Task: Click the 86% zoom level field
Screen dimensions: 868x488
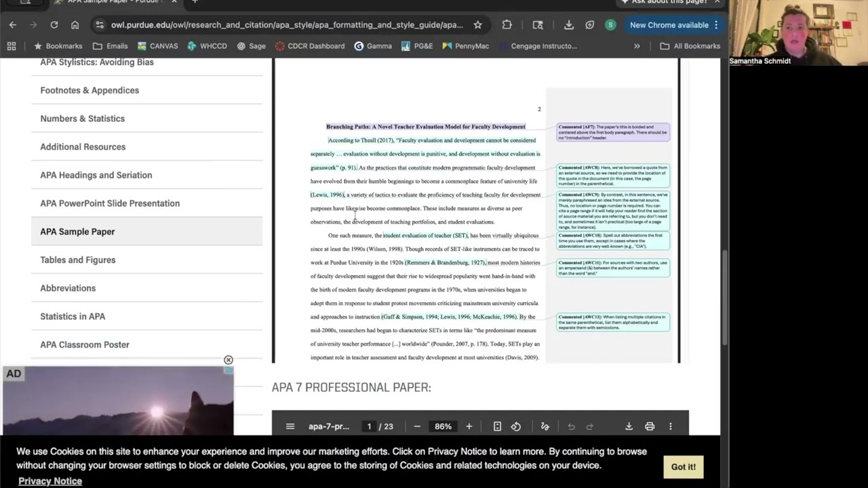Action: (443, 426)
